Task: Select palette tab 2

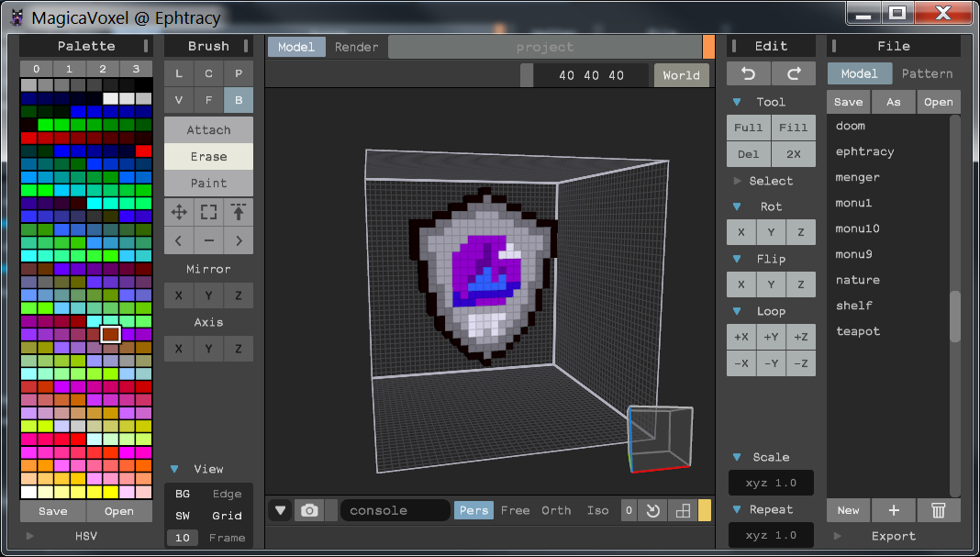Action: 103,69
